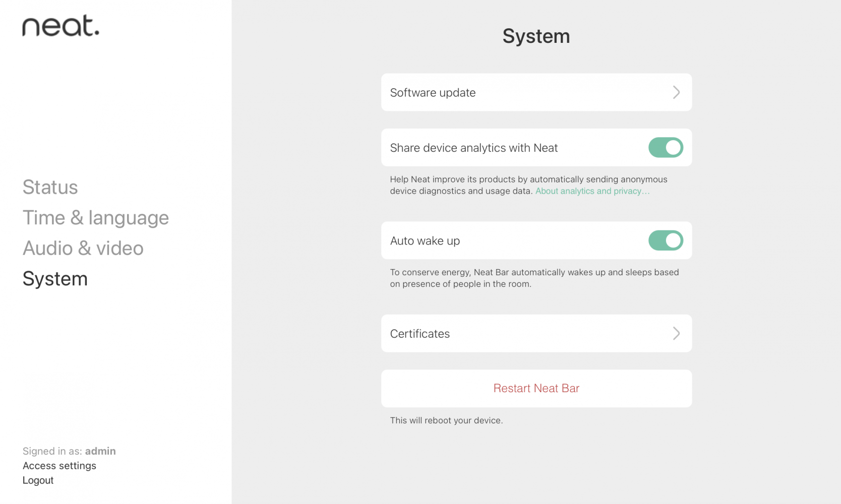Log out of the admin account

click(x=37, y=480)
